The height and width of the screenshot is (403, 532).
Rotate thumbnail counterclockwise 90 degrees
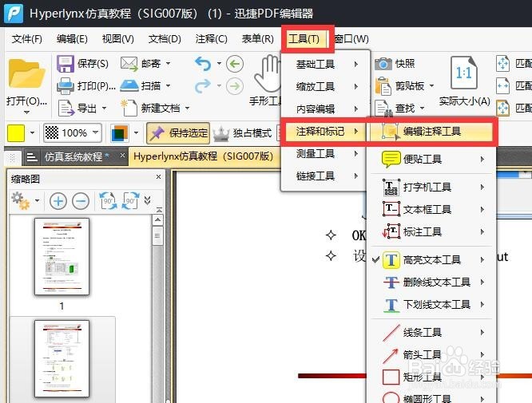[108, 201]
